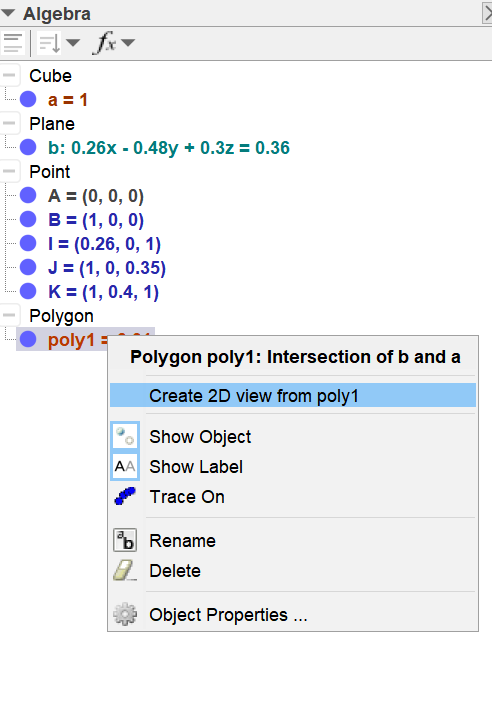Click the Object Properties gear icon

coord(125,614)
